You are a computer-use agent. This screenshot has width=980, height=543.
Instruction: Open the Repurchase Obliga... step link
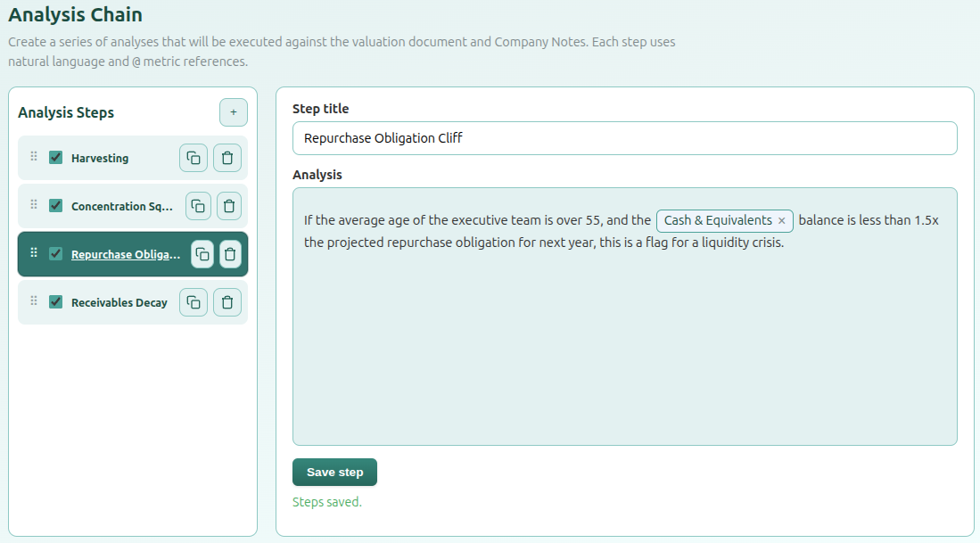click(126, 255)
